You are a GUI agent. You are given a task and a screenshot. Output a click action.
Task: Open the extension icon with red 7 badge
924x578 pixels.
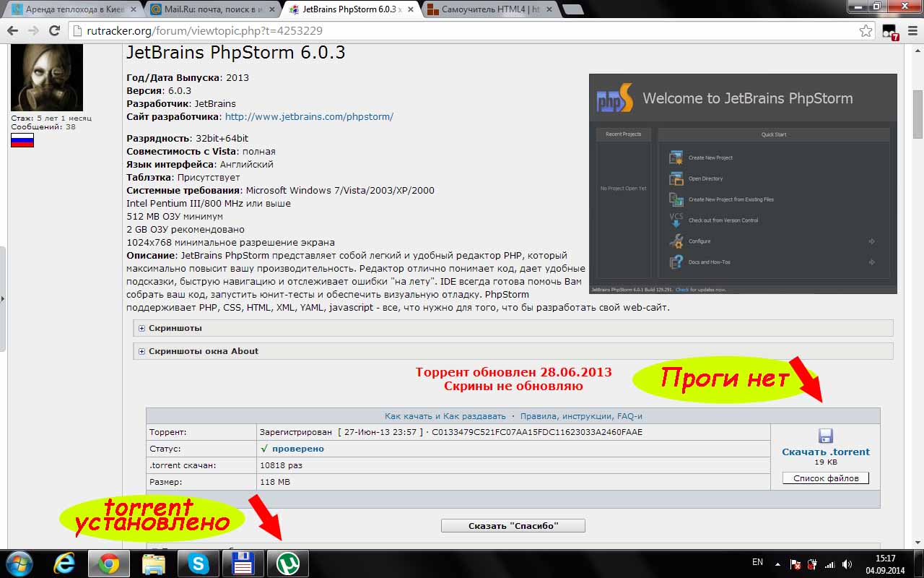click(x=889, y=32)
